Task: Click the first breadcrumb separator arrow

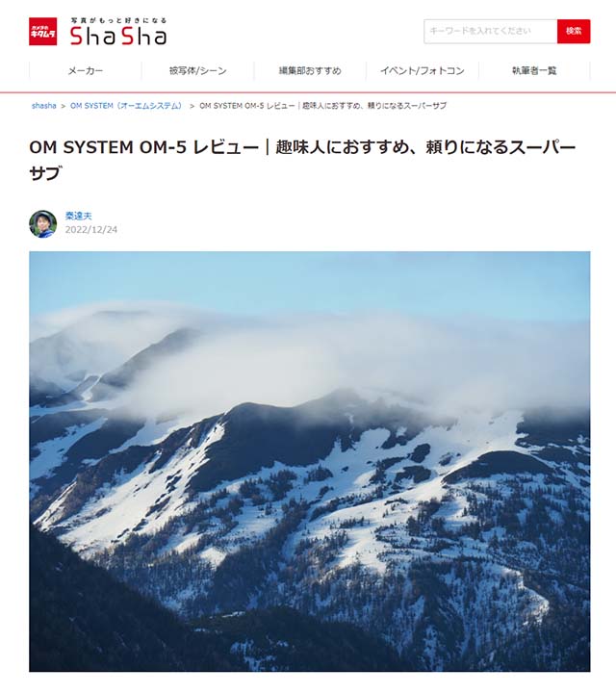Action: coord(64,106)
